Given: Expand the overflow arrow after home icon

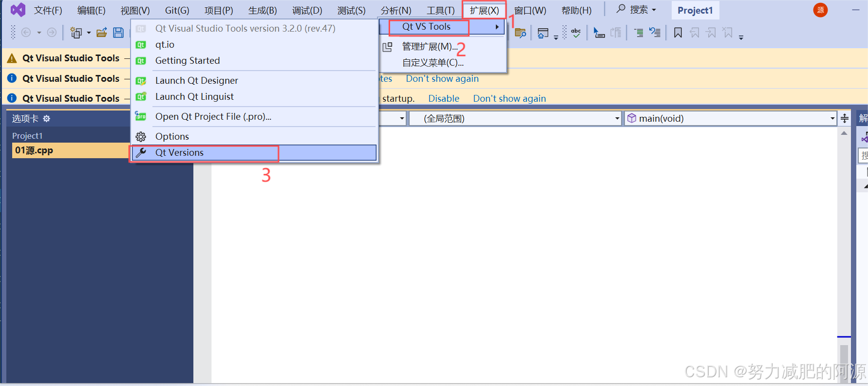Looking at the screenshot, I should [x=556, y=37].
